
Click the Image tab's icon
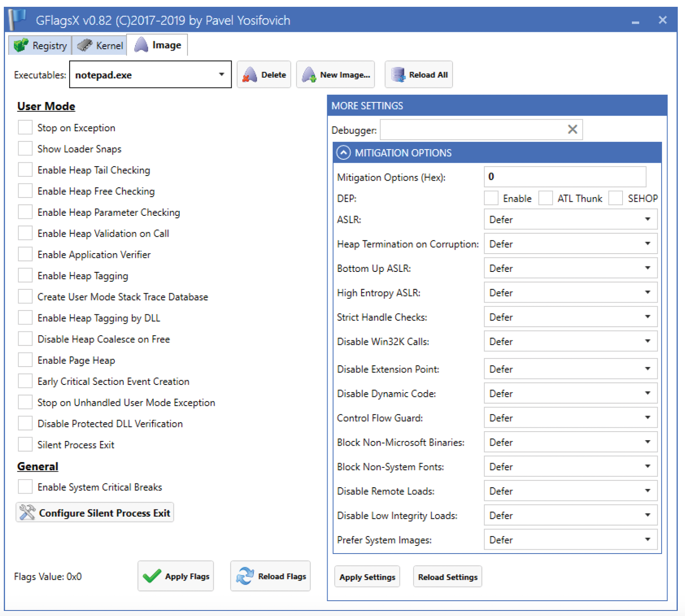click(x=141, y=45)
